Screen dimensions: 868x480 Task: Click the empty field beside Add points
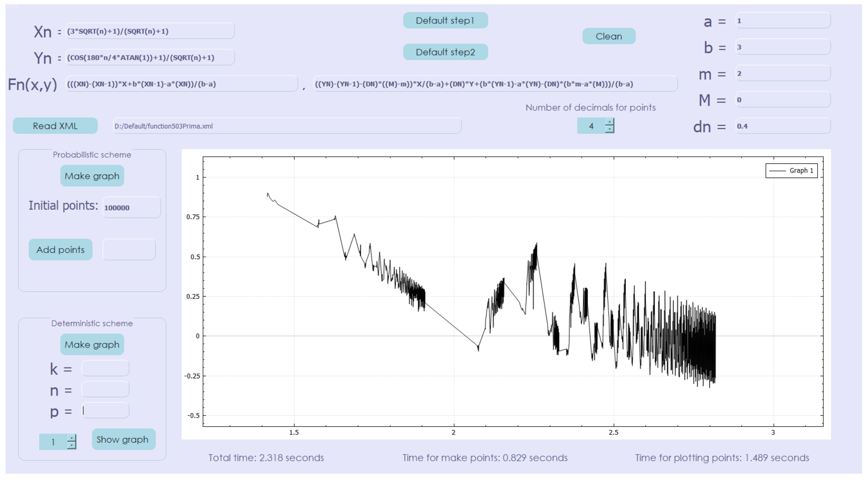coord(129,250)
